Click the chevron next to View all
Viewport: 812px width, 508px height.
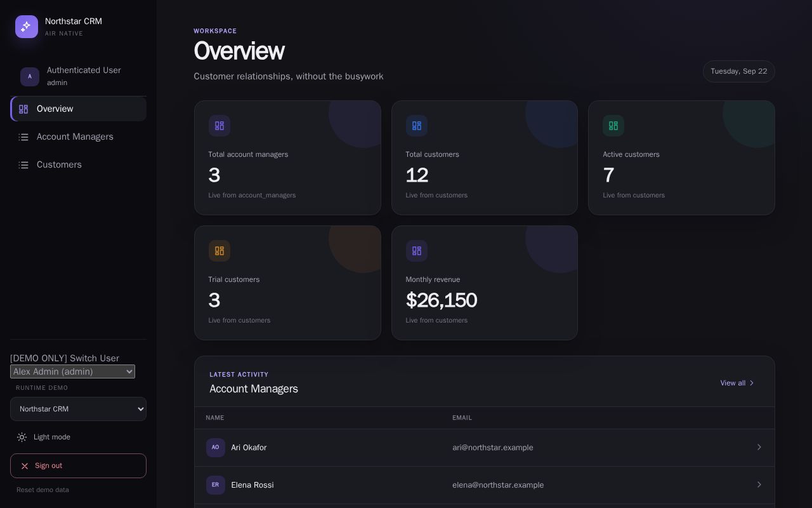(752, 383)
